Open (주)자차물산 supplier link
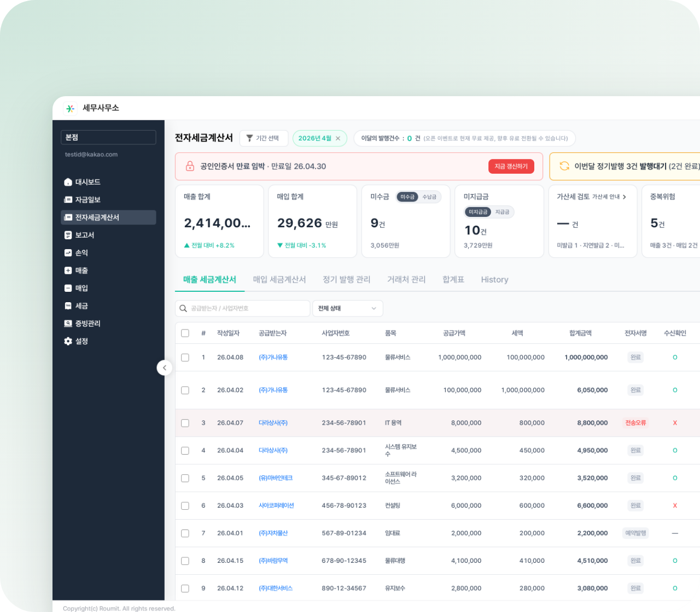 pyautogui.click(x=273, y=533)
